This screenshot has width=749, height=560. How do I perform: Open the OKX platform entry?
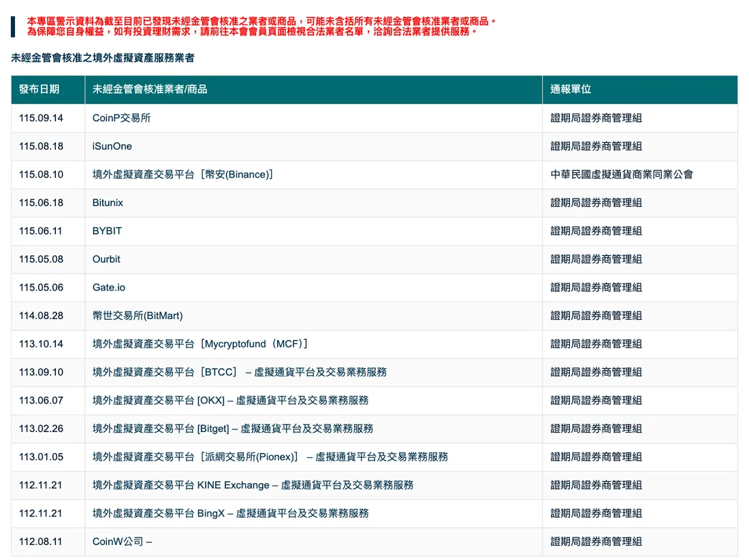click(230, 399)
